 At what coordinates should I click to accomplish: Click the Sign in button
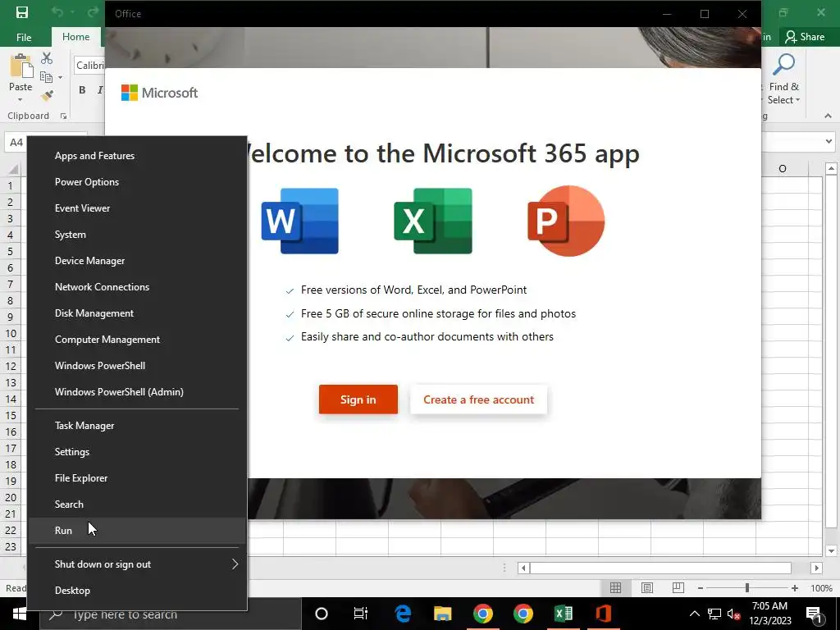(358, 399)
